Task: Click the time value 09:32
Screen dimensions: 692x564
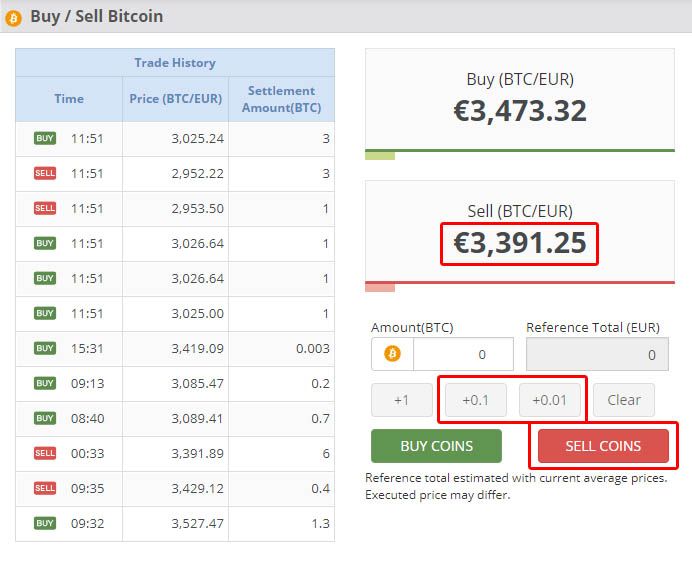Action: [87, 523]
